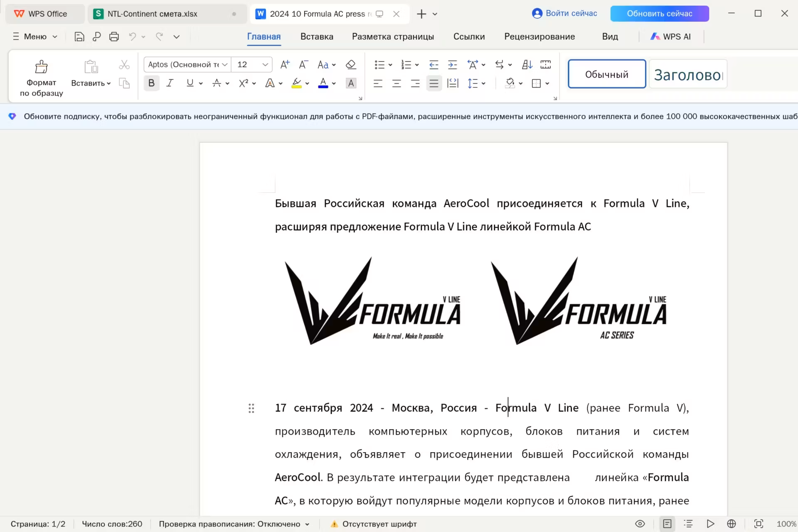
Task: Click the WPS AI button
Action: [670, 37]
